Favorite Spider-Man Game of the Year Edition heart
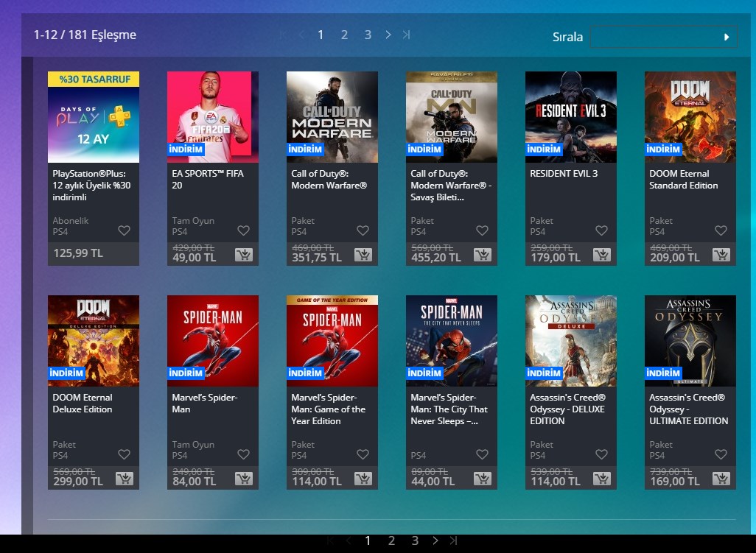This screenshot has height=553, width=756. click(363, 454)
